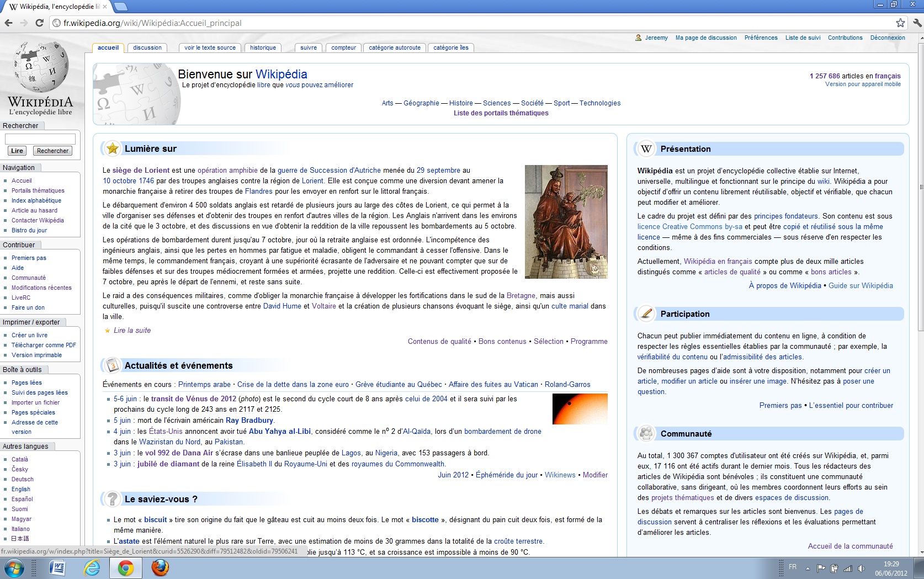
Task: Open Internet Explorer from the taskbar
Action: tap(92, 568)
